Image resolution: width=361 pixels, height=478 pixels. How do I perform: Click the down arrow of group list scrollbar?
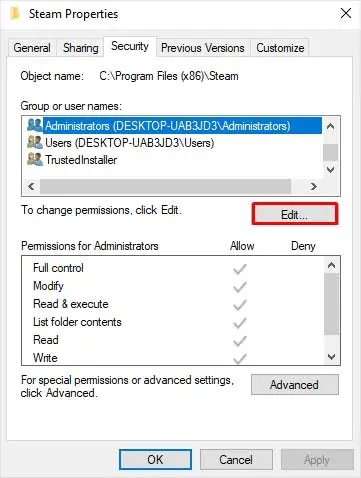330,170
